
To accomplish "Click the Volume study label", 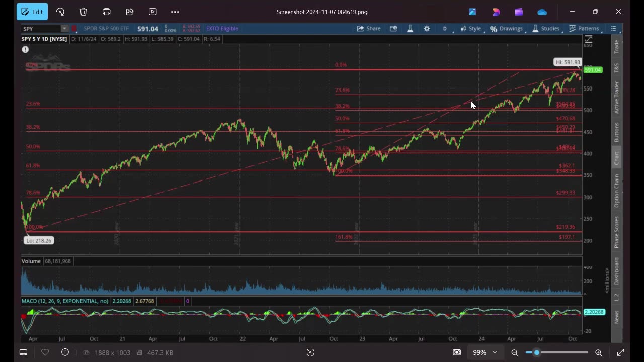I will tap(31, 261).
